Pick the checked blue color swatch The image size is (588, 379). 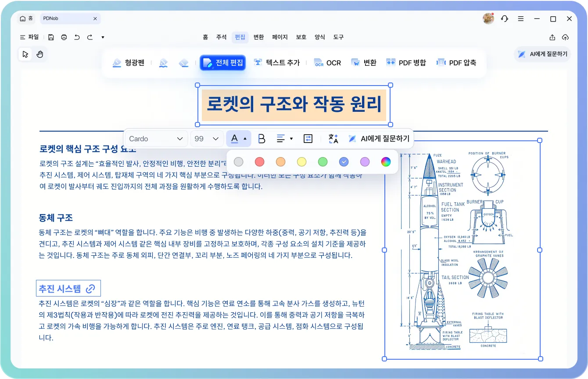[x=344, y=162]
